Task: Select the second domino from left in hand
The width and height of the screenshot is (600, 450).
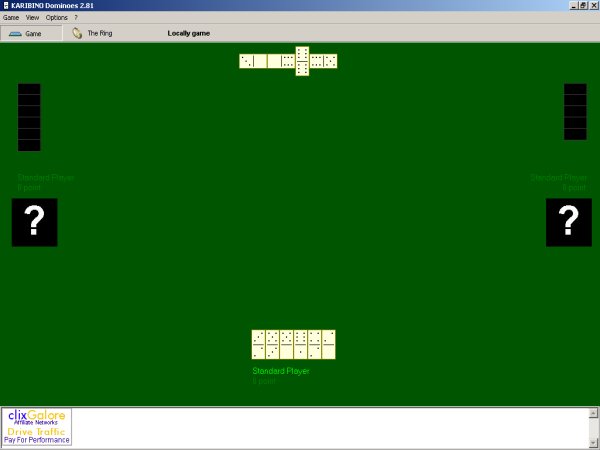Action: tap(272, 344)
